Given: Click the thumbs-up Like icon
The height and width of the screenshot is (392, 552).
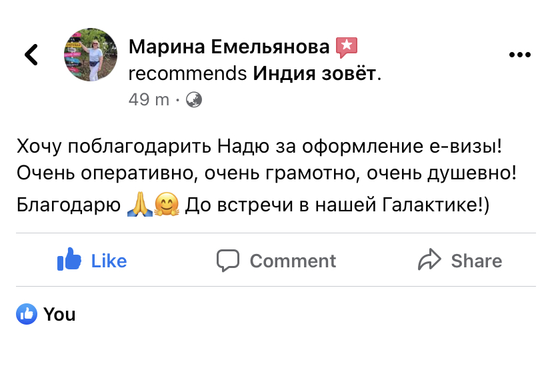Looking at the screenshot, I should pos(69,260).
